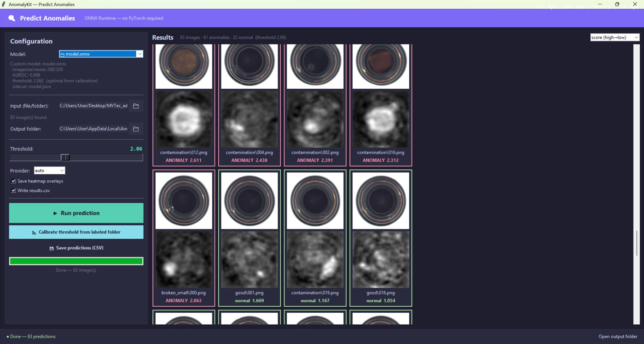Select contamination\004.png lens photo

coord(249,66)
